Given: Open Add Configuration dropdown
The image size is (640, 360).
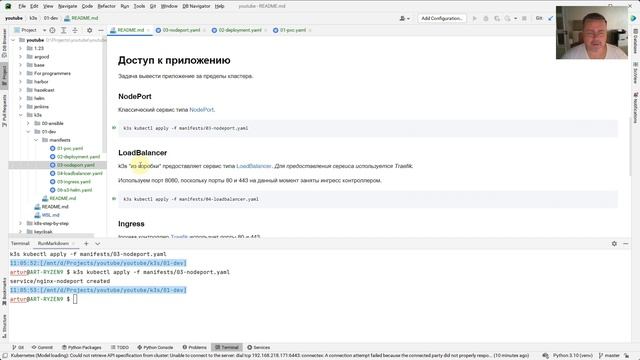Looking at the screenshot, I should pos(442,18).
